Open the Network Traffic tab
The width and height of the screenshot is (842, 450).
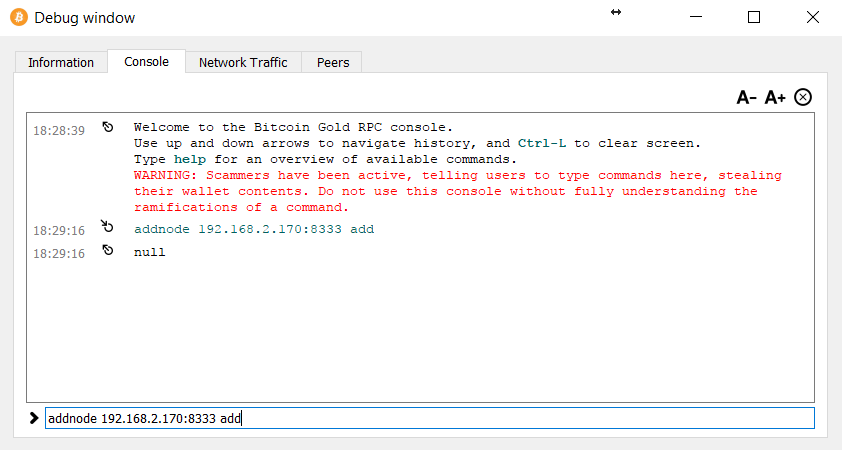[x=243, y=62]
